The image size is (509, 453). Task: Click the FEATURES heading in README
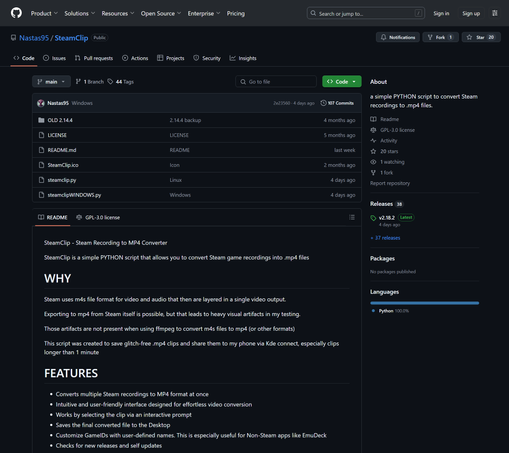tap(71, 373)
